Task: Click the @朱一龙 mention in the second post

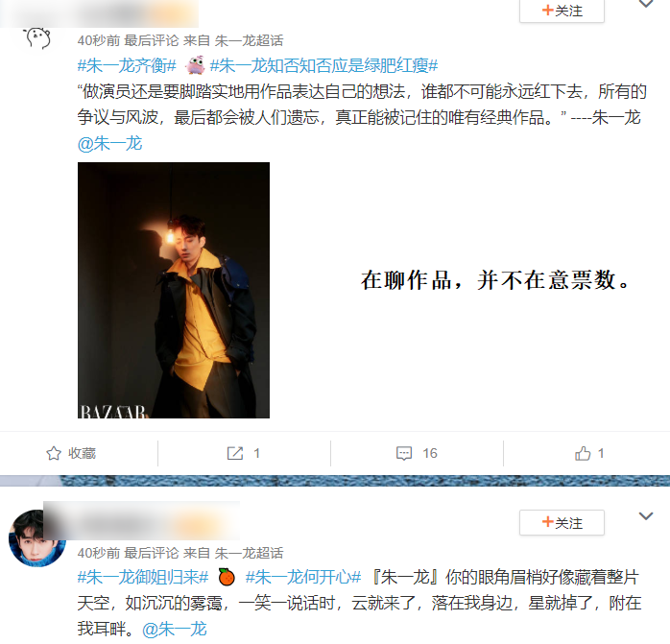Action: coord(175,629)
